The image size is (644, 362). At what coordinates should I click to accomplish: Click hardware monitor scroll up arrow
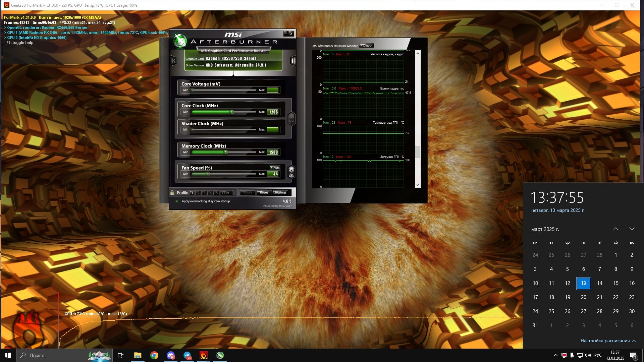click(x=418, y=53)
